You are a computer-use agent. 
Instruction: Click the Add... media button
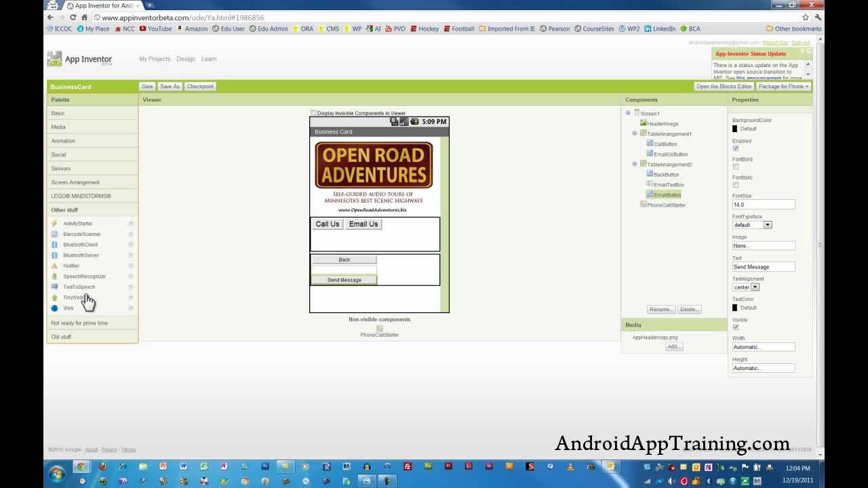tap(673, 346)
